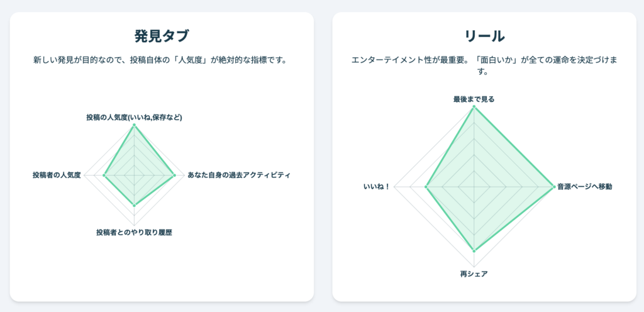Select the いいね！ data point on リール radar

426,187
